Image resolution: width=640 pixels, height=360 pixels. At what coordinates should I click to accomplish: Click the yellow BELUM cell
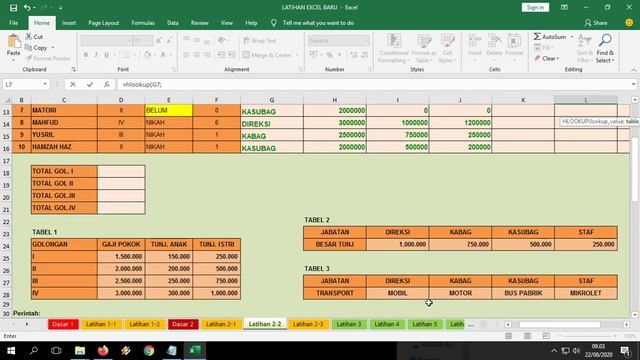169,110
